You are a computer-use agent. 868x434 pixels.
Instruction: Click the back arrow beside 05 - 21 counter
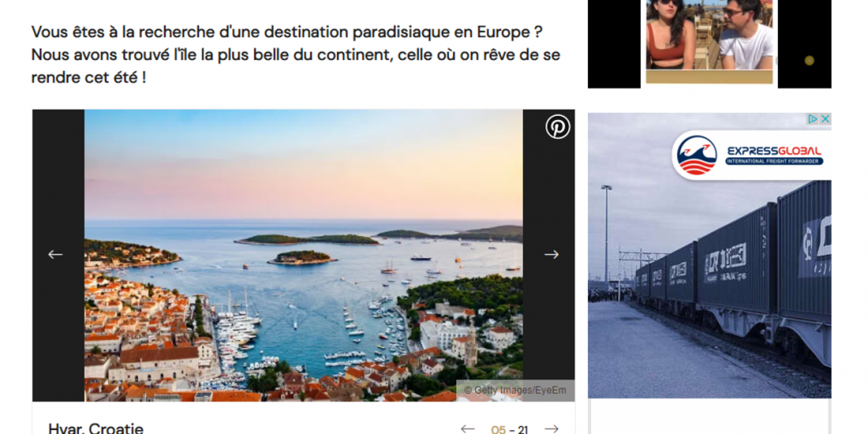point(468,429)
